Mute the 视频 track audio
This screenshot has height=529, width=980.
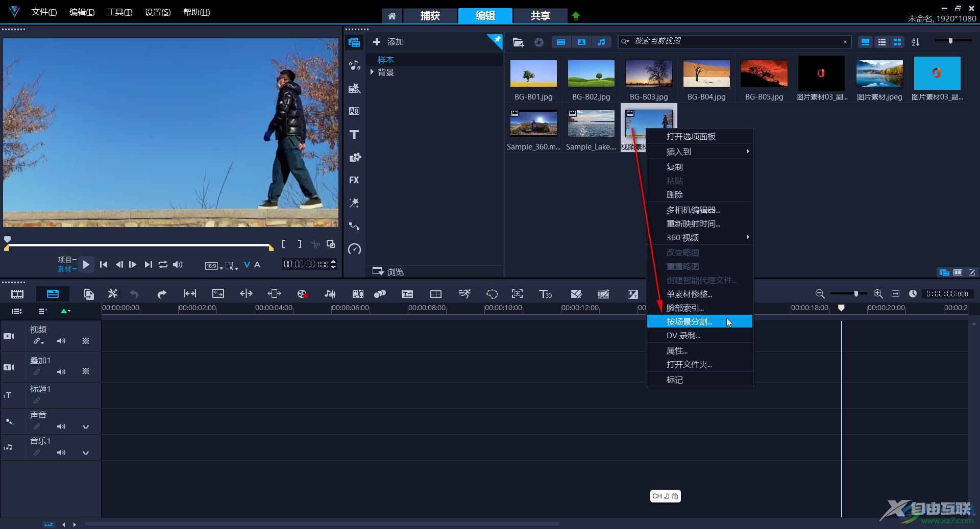[x=61, y=341]
